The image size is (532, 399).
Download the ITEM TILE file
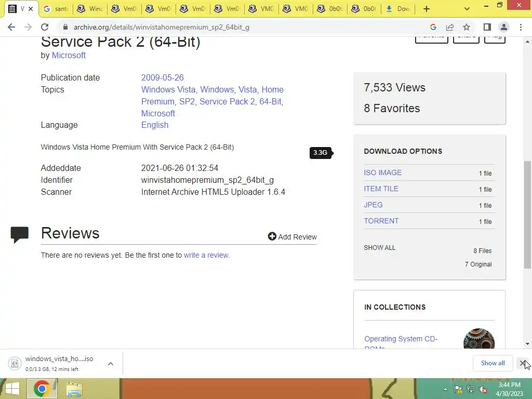coord(381,189)
